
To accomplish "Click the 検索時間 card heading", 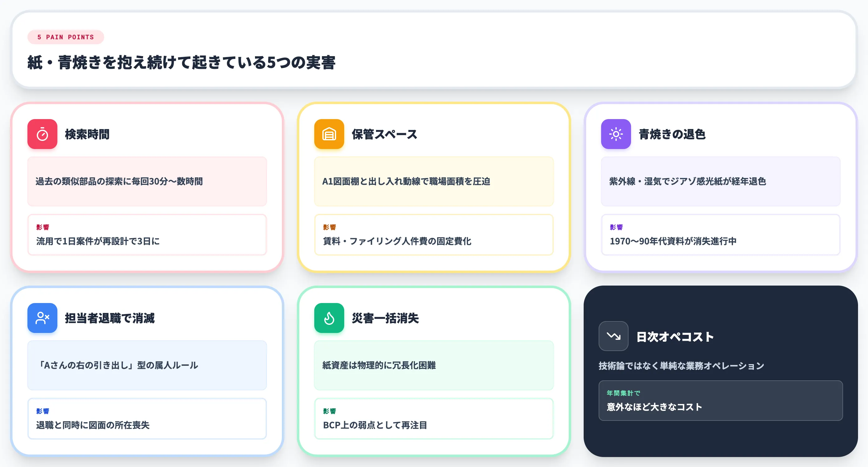I will (x=87, y=134).
